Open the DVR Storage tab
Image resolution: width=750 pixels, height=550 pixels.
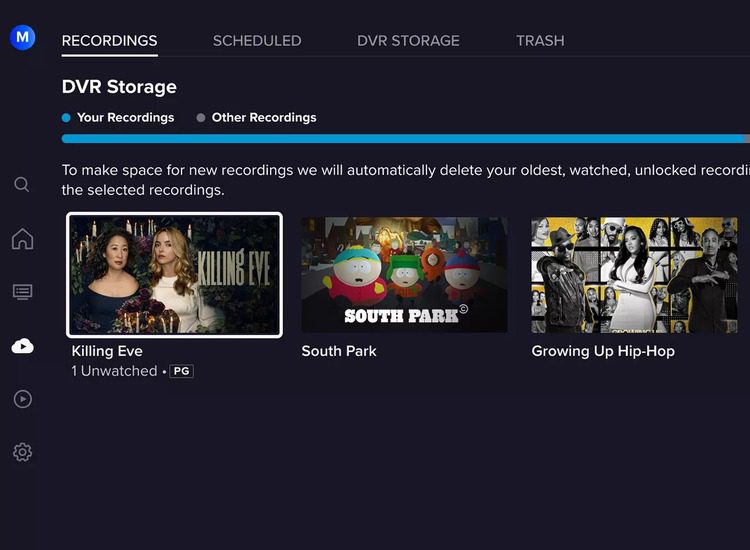click(408, 41)
